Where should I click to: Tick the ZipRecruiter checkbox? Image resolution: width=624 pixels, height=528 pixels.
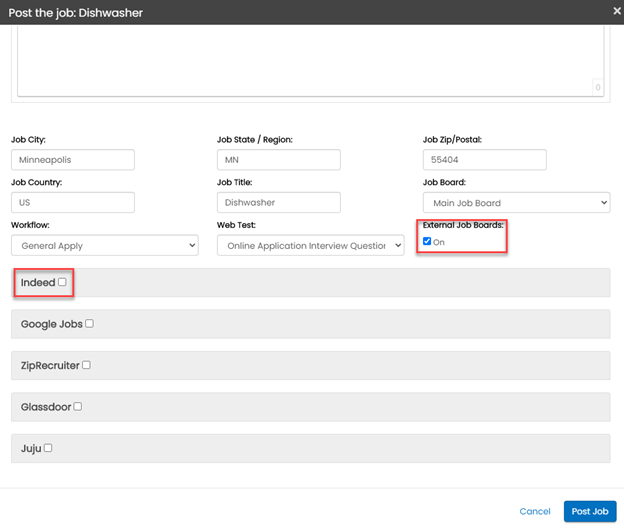pyautogui.click(x=87, y=365)
